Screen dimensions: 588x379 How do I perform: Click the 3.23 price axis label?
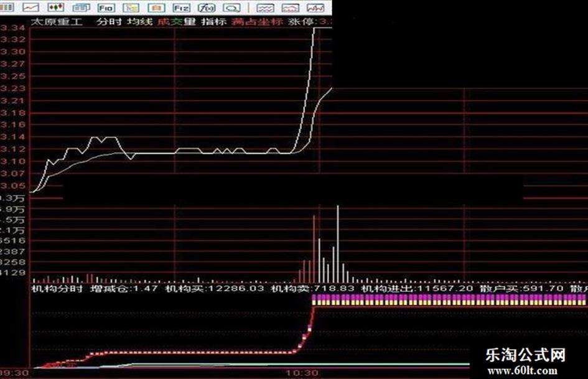coord(12,88)
